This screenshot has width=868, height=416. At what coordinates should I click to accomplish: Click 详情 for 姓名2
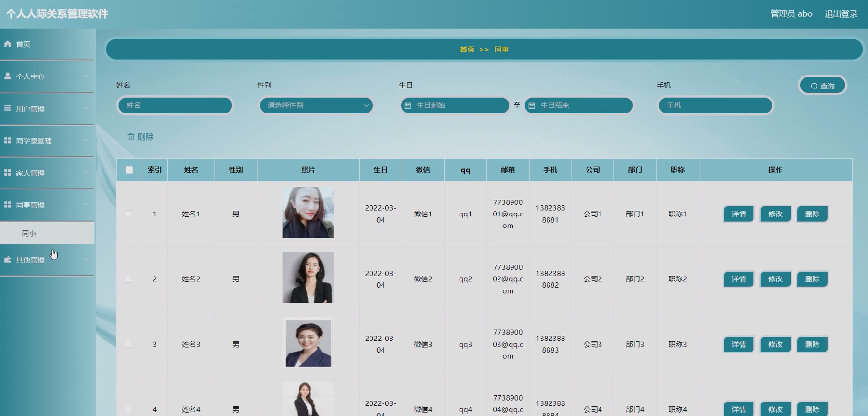739,279
